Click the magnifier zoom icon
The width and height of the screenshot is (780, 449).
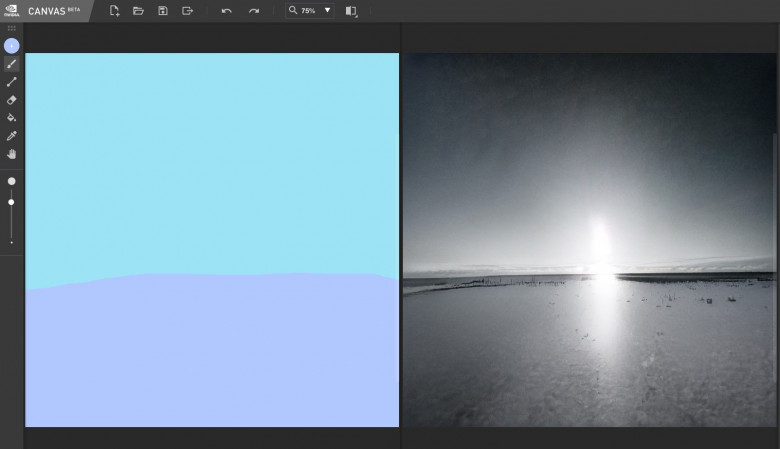point(293,11)
